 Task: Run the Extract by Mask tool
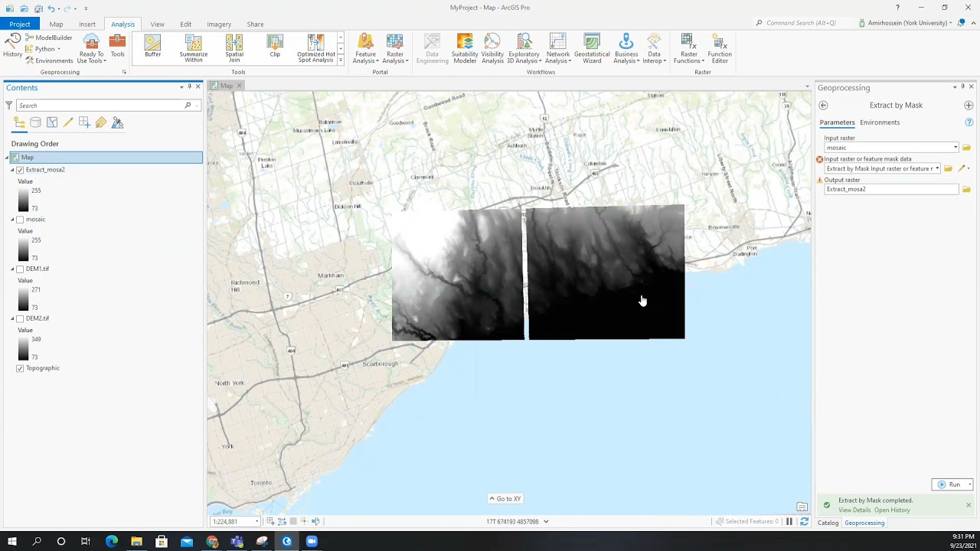pos(949,484)
